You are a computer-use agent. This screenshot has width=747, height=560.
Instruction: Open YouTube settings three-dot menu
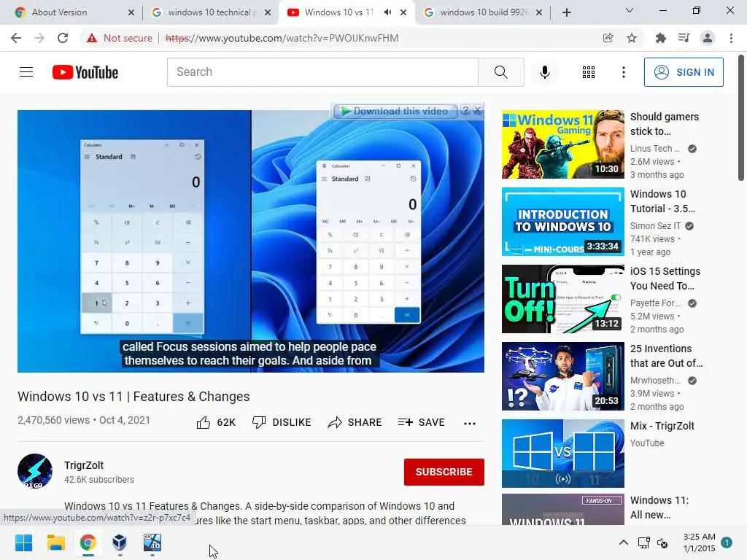coord(623,72)
